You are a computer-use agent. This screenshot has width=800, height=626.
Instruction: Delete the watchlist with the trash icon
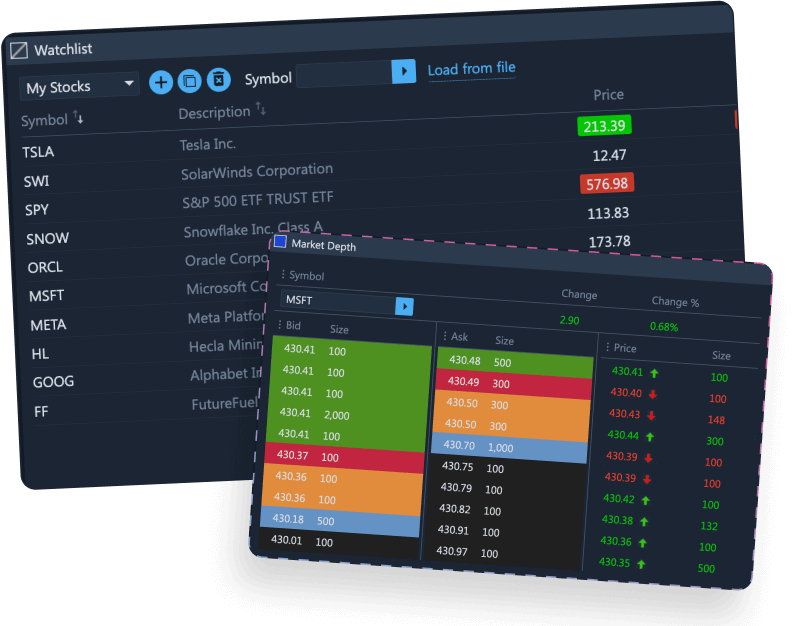tap(219, 80)
